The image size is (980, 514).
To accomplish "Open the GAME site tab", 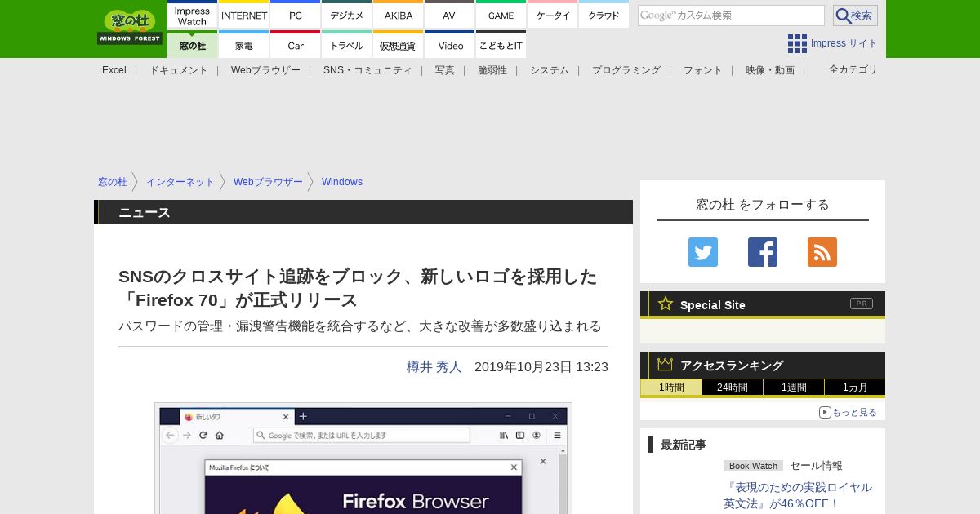I will (x=501, y=16).
